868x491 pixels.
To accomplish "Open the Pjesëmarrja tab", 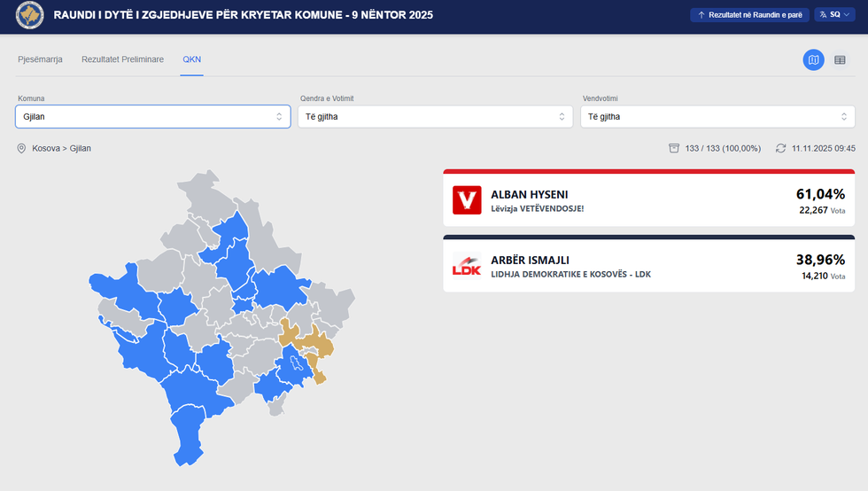I will 40,59.
